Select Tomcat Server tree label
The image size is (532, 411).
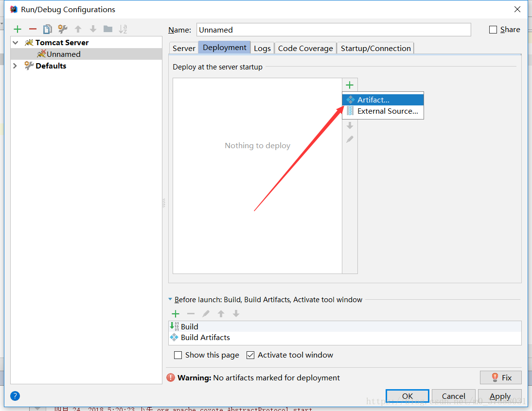click(x=62, y=42)
